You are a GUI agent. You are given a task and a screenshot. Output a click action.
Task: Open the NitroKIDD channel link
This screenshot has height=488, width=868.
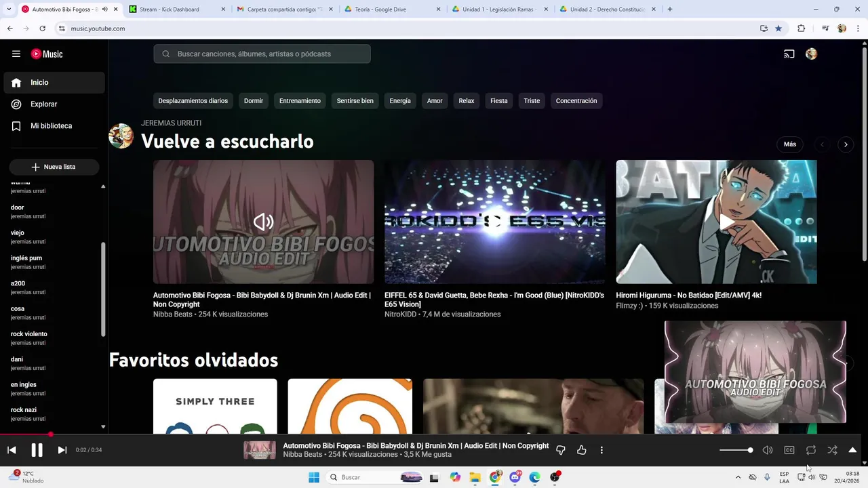(400, 314)
